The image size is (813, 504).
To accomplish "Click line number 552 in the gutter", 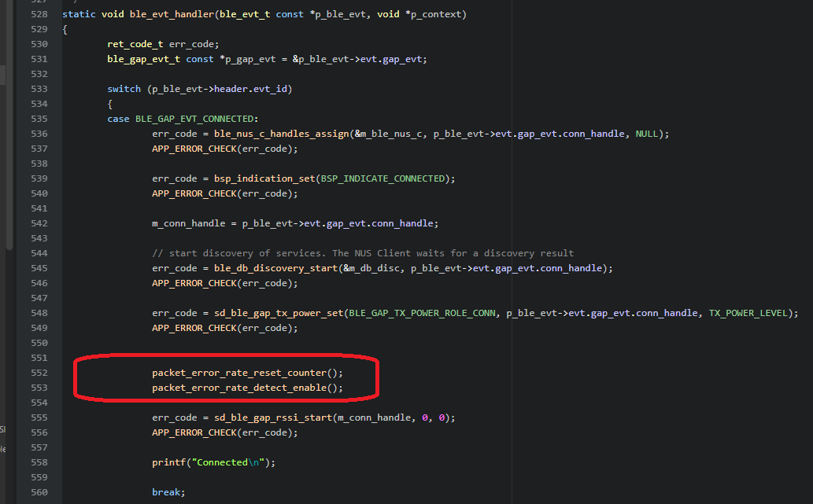I will pyautogui.click(x=39, y=373).
